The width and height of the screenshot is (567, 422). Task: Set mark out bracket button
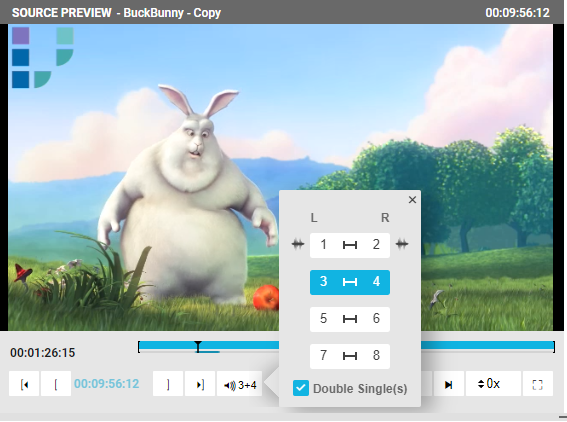168,384
